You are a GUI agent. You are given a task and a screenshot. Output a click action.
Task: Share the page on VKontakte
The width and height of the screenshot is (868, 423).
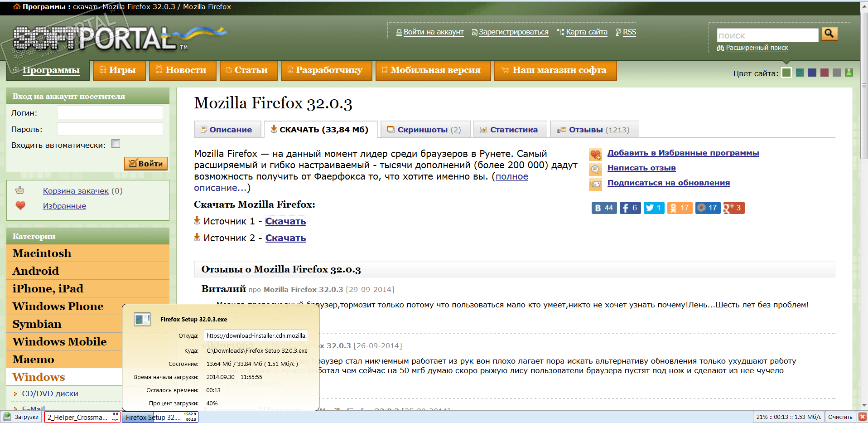point(604,208)
